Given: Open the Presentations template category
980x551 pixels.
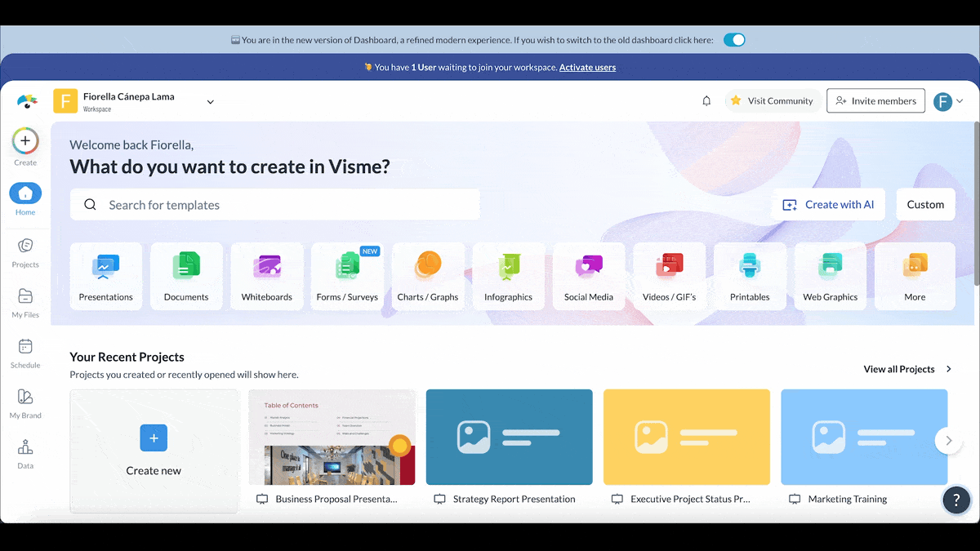Looking at the screenshot, I should coord(105,276).
